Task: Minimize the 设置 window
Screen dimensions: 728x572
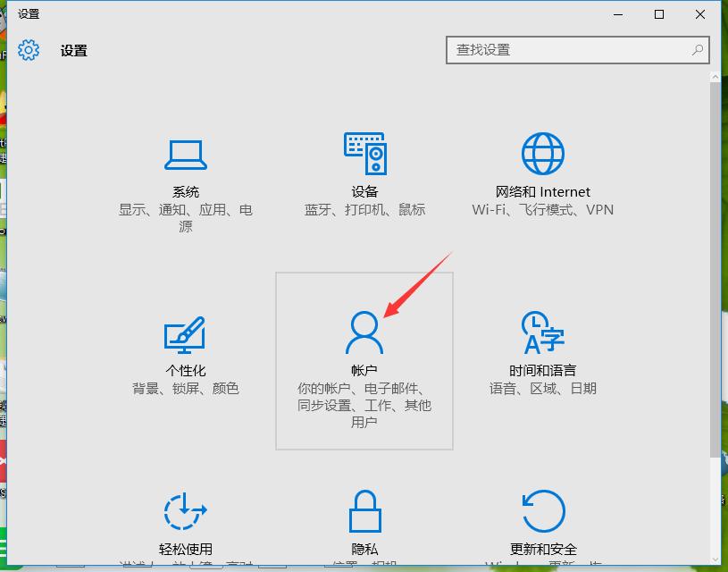Action: pyautogui.click(x=618, y=14)
